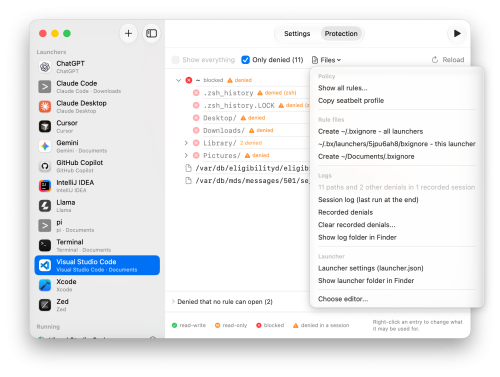This screenshot has width=500, height=377.
Task: Select the ChatGPT launcher icon
Action: tap(45, 67)
